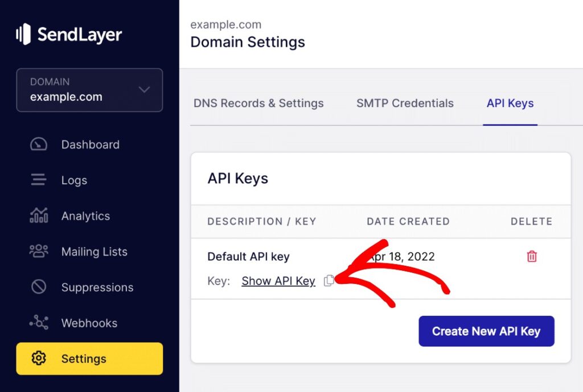Click the Webhooks network icon
583x392 pixels.
(x=38, y=323)
